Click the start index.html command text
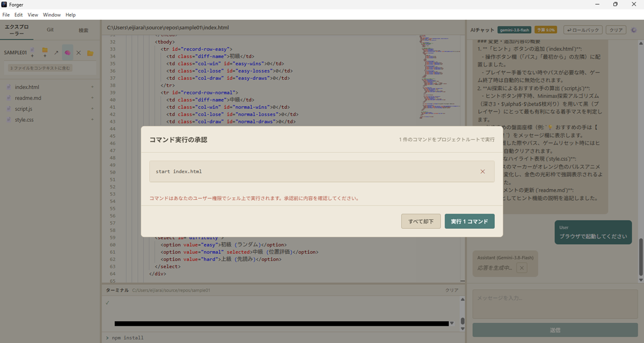The height and width of the screenshot is (343, 644). point(179,171)
